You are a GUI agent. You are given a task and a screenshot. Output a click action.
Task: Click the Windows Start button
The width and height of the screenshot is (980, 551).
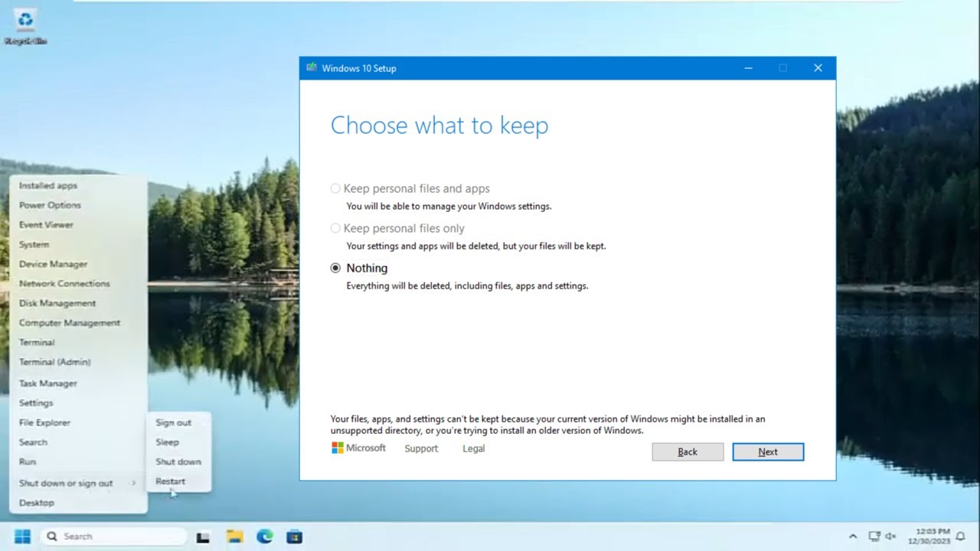[22, 536]
